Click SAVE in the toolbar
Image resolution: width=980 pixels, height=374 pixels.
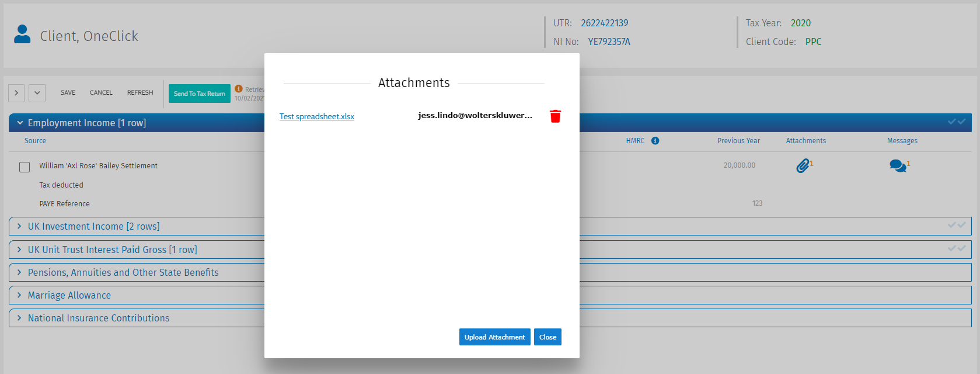[x=68, y=93]
